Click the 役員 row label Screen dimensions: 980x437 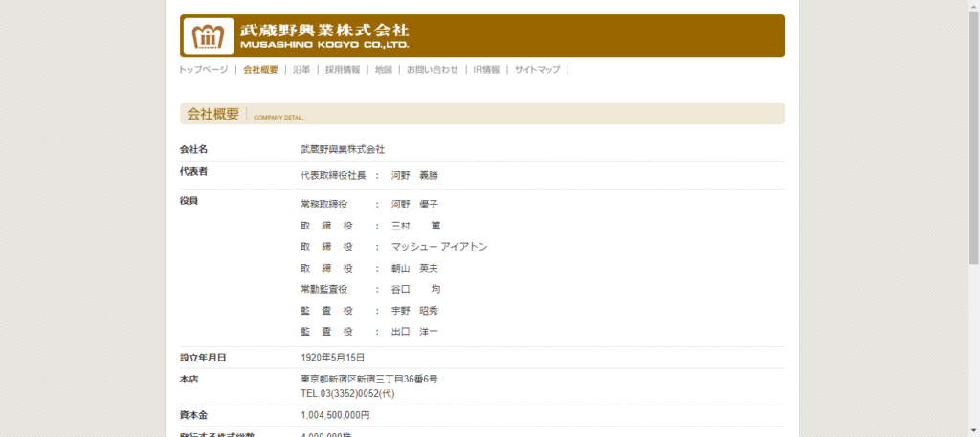(x=189, y=201)
